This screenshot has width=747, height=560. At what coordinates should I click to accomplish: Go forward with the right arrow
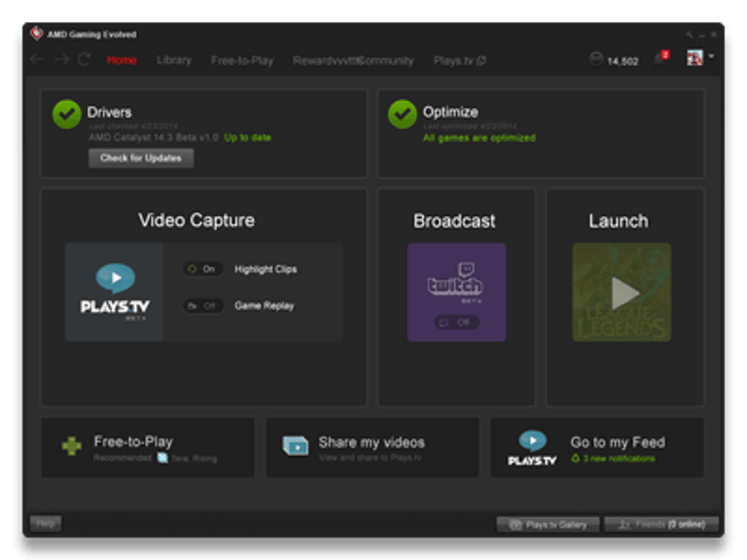pos(62,59)
